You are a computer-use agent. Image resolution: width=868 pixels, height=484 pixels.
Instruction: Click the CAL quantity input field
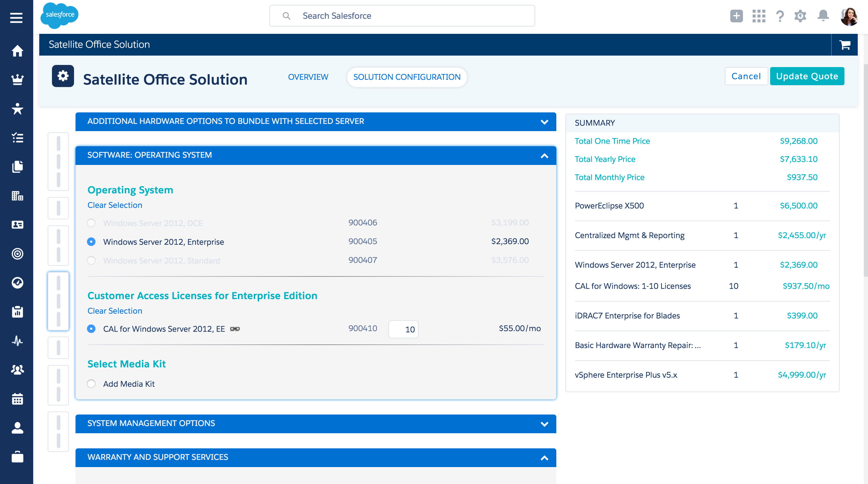[x=403, y=329]
